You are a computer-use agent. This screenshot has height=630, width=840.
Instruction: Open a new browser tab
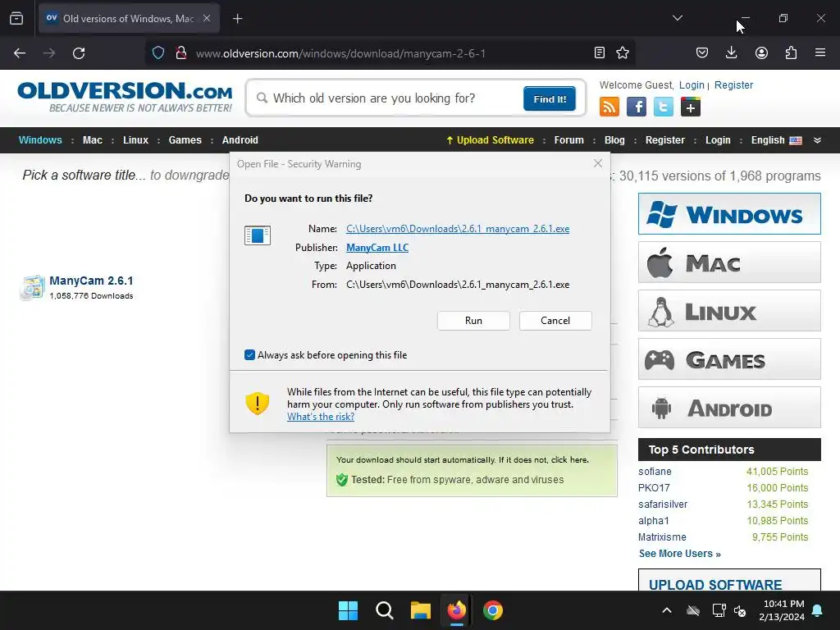click(x=237, y=19)
